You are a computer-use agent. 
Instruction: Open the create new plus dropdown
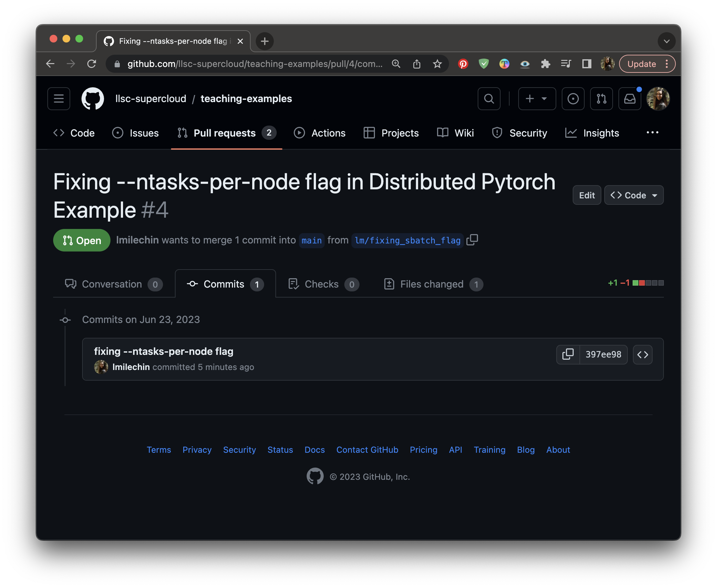point(537,99)
